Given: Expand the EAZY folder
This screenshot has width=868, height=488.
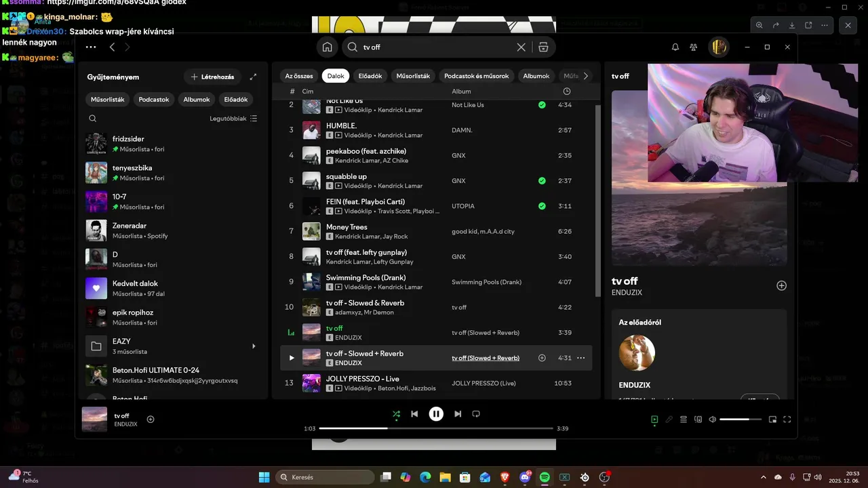Looking at the screenshot, I should coord(254,346).
